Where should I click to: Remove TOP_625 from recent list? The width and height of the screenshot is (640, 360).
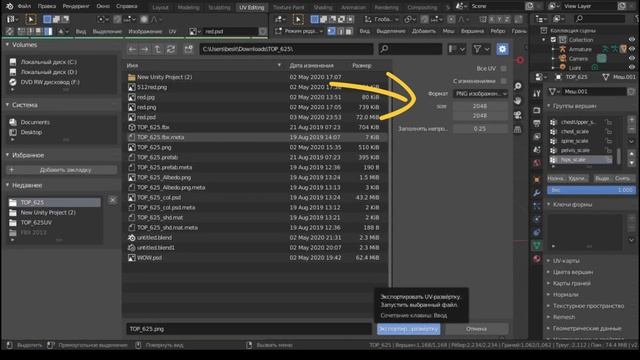113,200
